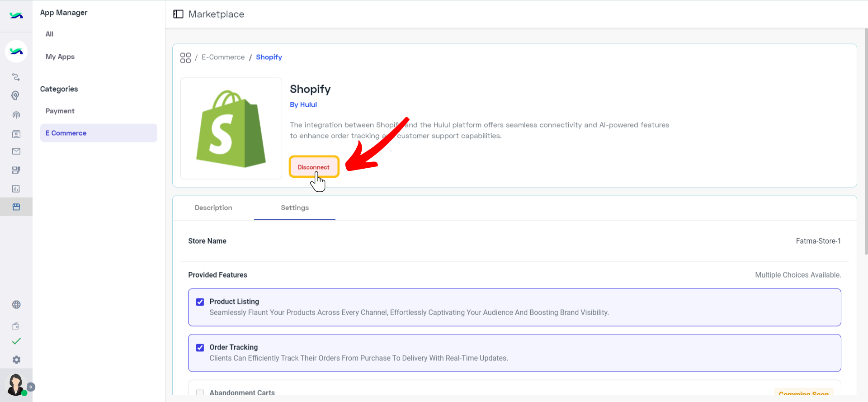Click the page vertical scrollbar
868x402 pixels.
[866, 141]
